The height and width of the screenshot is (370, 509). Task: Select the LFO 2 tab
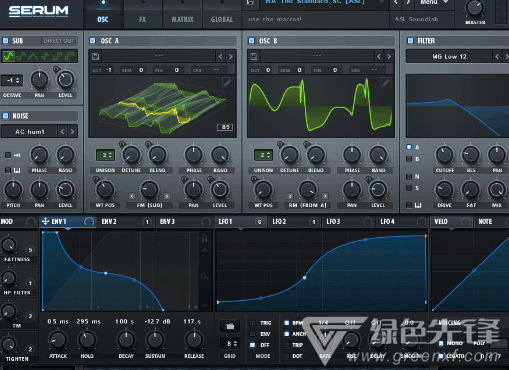point(294,221)
